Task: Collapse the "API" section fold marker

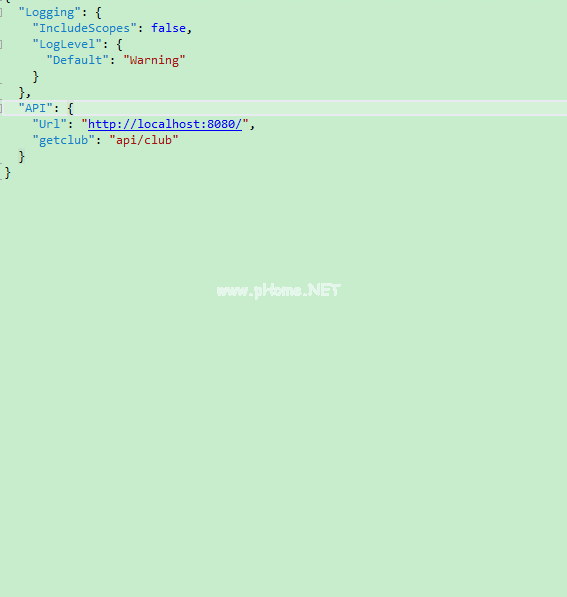Action: tap(1, 109)
